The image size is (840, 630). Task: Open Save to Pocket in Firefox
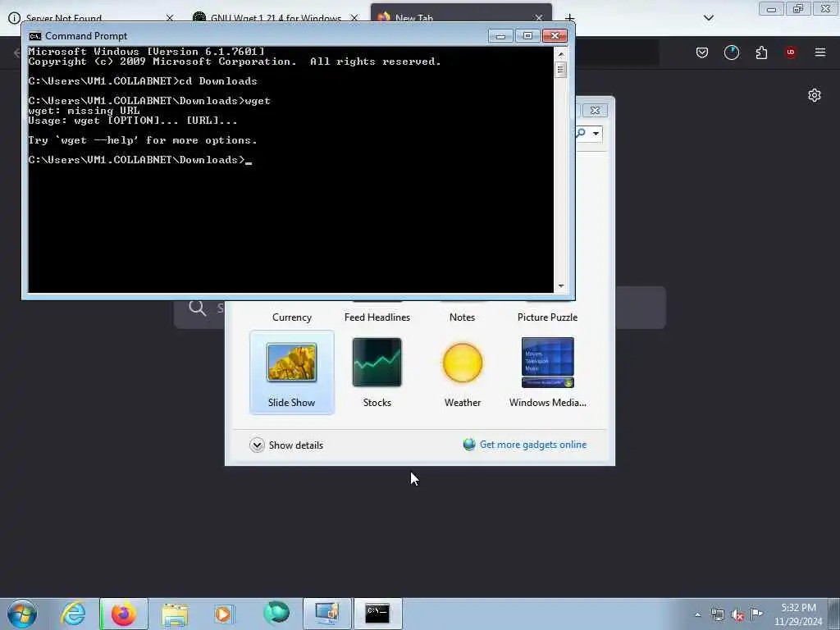tap(702, 52)
